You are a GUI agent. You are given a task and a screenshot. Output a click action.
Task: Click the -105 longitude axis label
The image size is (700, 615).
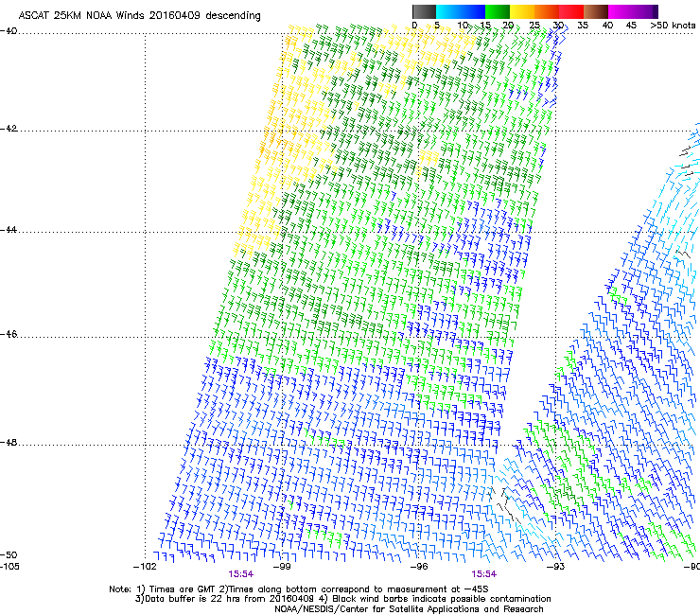[9, 567]
